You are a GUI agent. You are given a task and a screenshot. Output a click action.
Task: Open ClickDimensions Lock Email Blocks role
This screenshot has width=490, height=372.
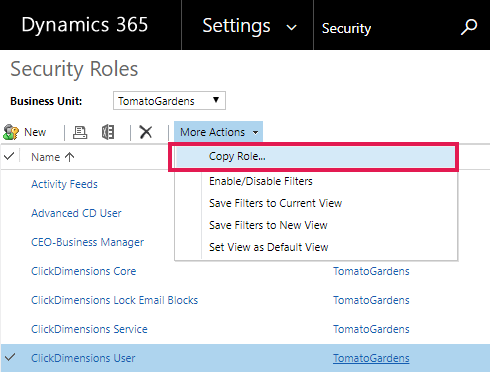114,300
